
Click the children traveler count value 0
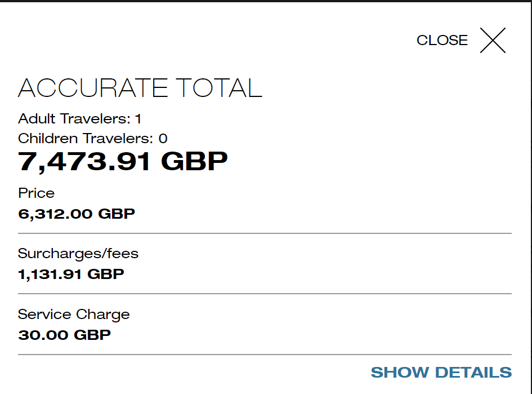pos(163,139)
